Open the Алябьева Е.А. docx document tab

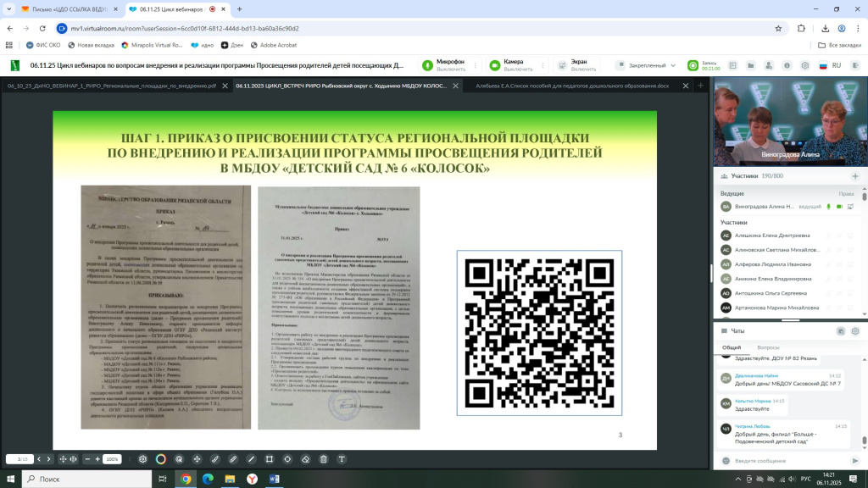pyautogui.click(x=572, y=86)
